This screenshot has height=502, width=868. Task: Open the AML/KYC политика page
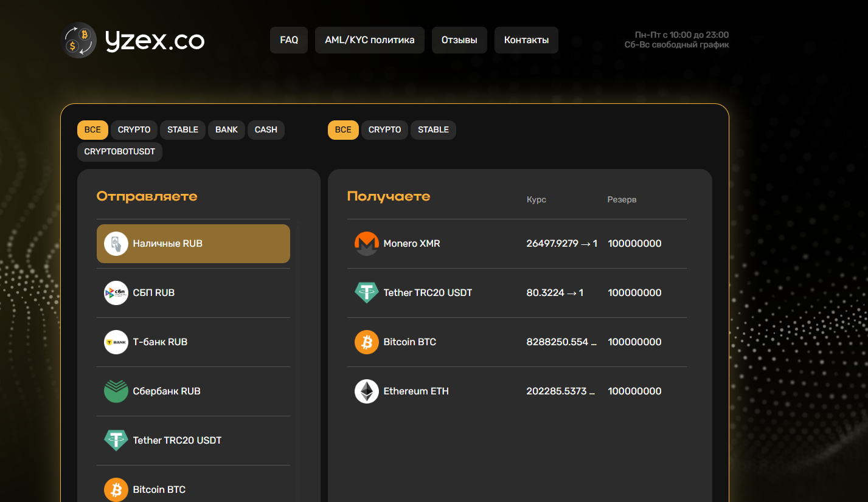370,40
